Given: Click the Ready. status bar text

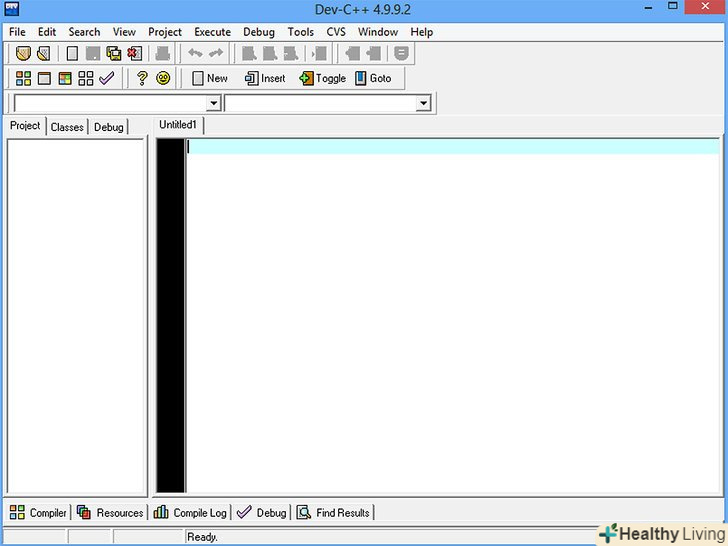Looking at the screenshot, I should point(202,537).
